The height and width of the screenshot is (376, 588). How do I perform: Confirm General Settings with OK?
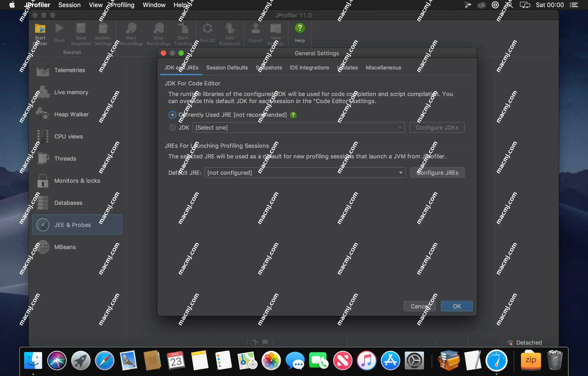click(457, 306)
